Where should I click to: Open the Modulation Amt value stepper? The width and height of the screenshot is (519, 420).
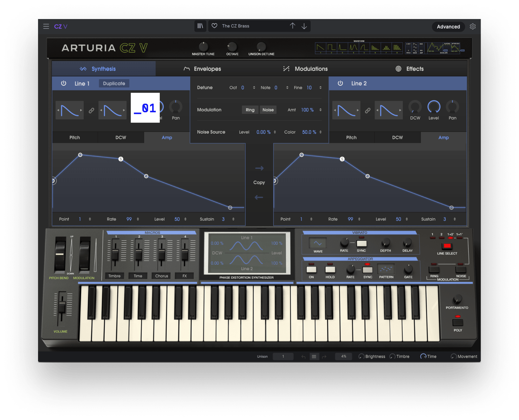[x=321, y=110]
